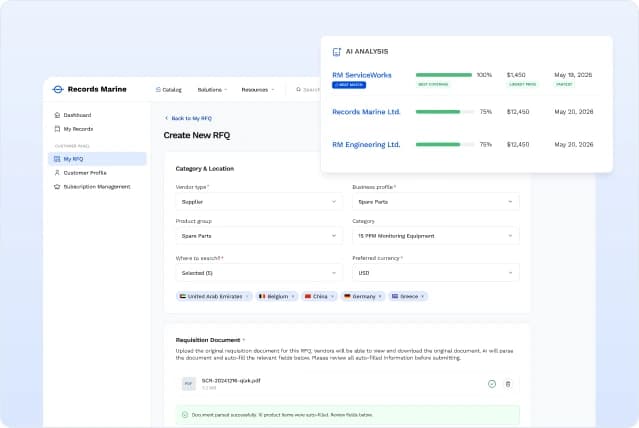
Task: Click the AI Analysis panel icon
Action: pos(337,52)
